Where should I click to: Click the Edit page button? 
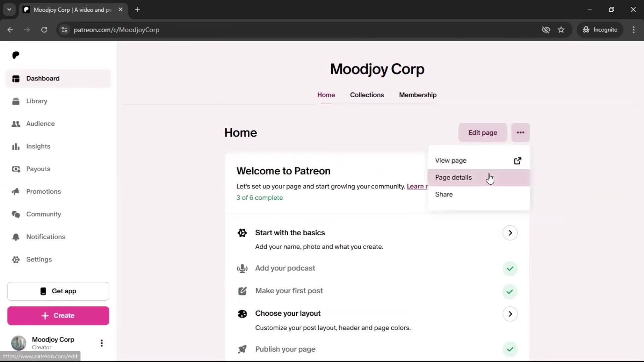tap(483, 133)
